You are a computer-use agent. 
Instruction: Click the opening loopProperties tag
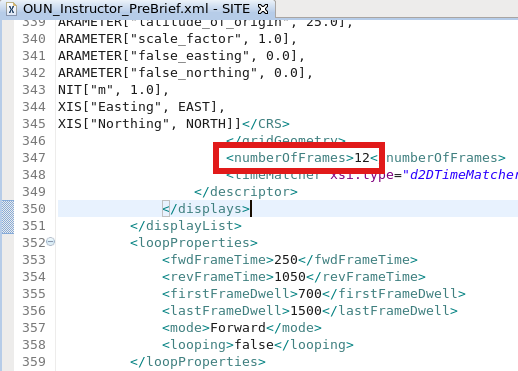[x=194, y=243]
